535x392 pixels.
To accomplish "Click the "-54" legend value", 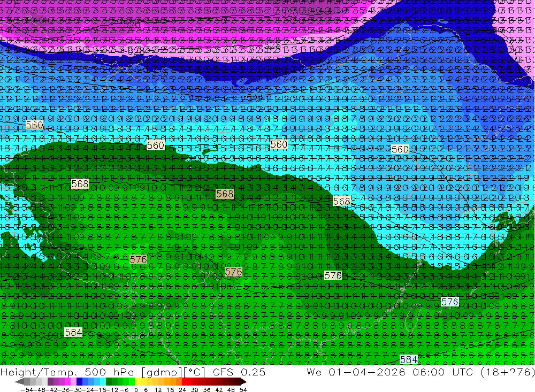I will coord(27,390).
